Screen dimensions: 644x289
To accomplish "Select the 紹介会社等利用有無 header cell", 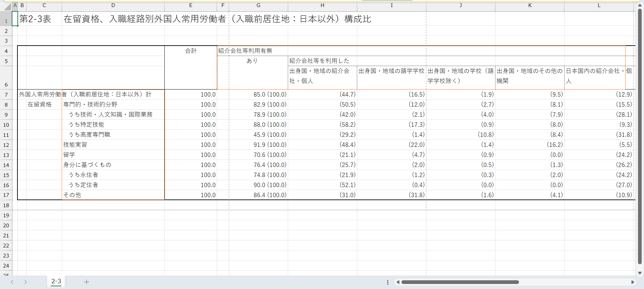I will pyautogui.click(x=245, y=51).
